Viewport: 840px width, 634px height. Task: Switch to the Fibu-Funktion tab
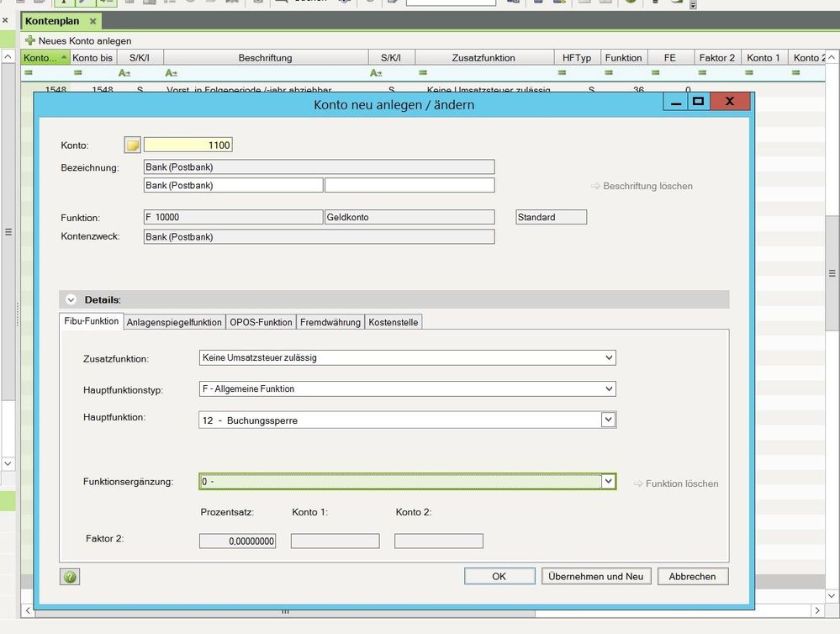[x=91, y=321]
